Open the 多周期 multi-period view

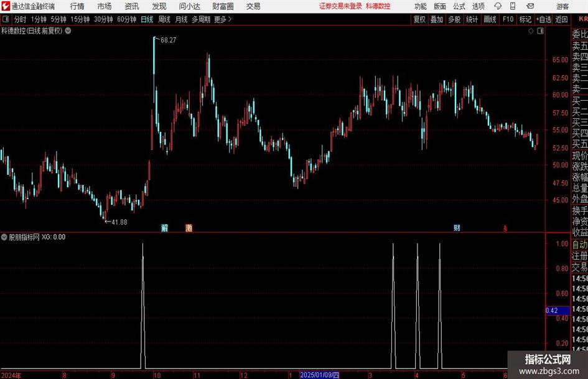201,19
